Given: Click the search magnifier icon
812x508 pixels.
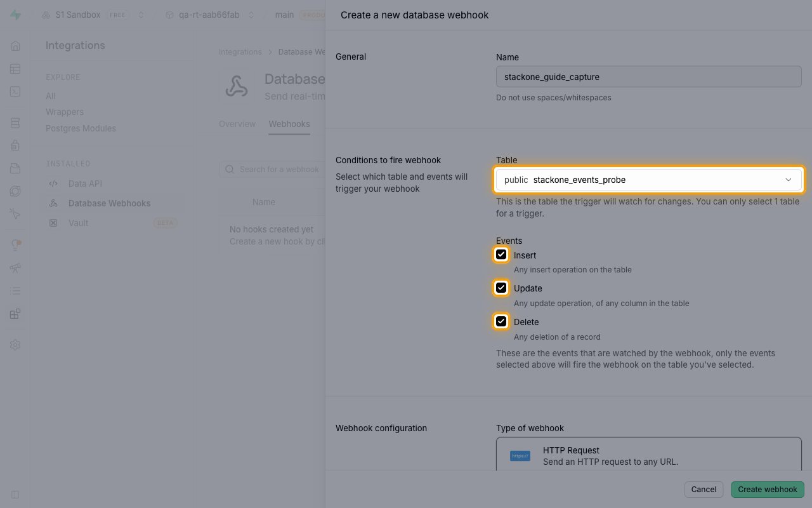Looking at the screenshot, I should (230, 170).
